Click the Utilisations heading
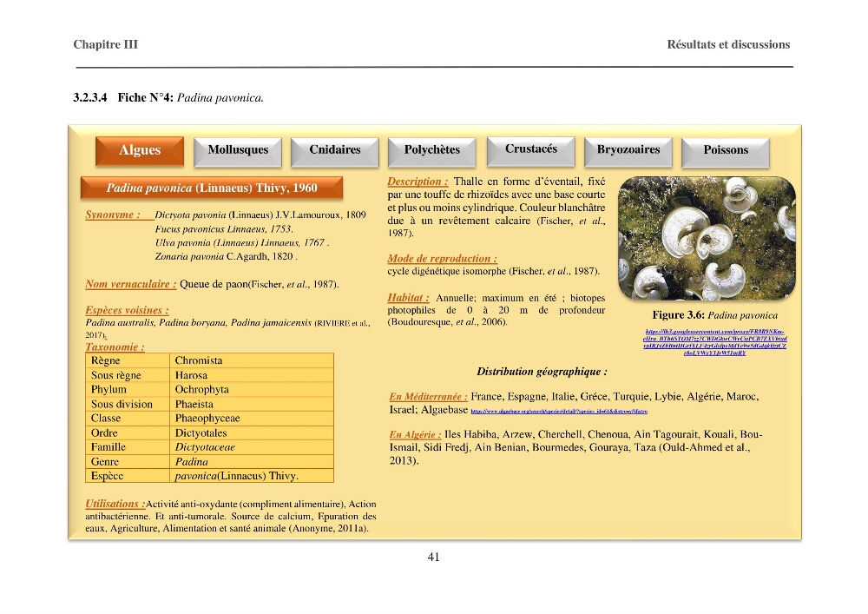This screenshot has height=614, width=868. click(115, 504)
